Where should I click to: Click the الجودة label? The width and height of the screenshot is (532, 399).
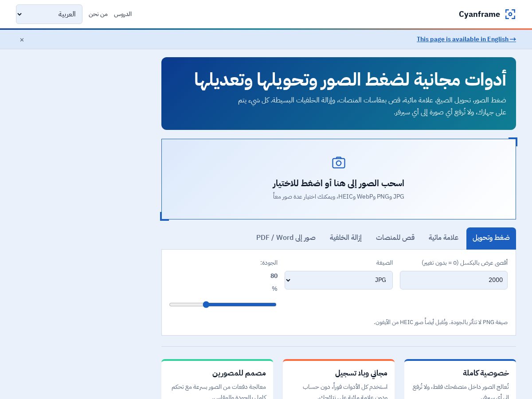coord(269,262)
